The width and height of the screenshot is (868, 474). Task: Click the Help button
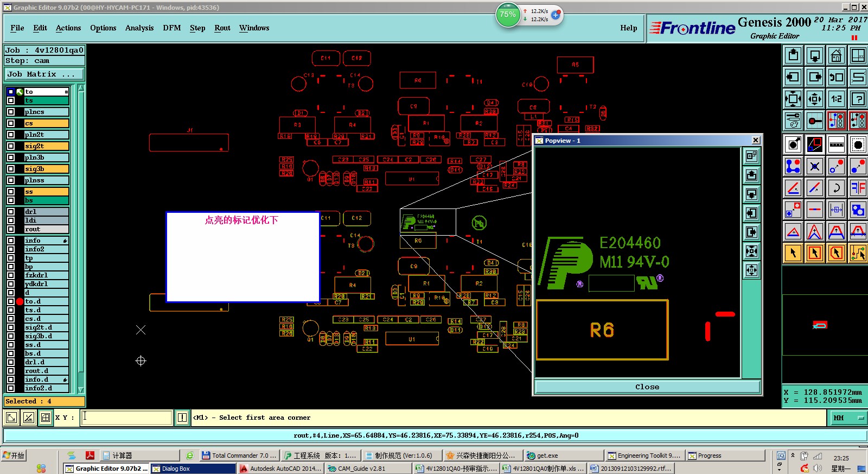coord(629,28)
